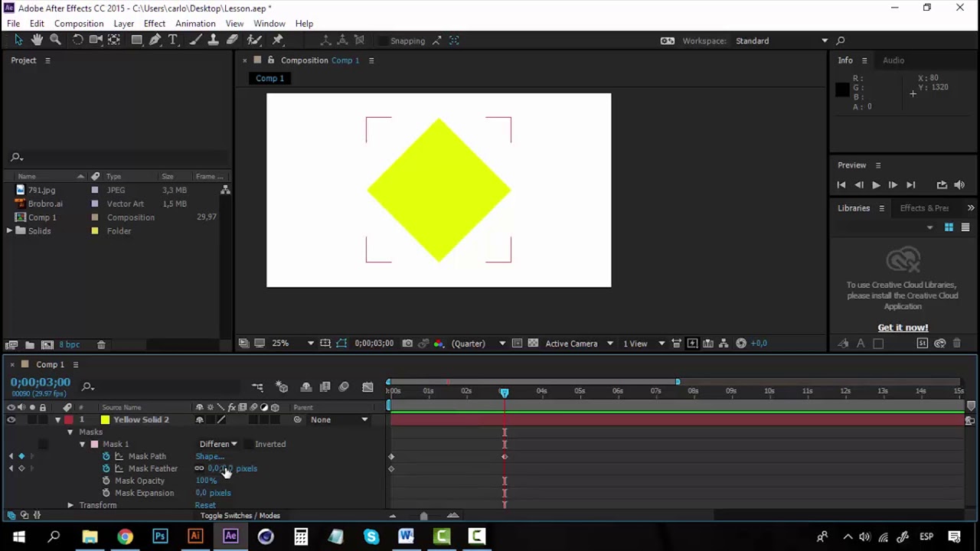Open Active Camera view dropdown
Screen dimensions: 980x551
[579, 344]
